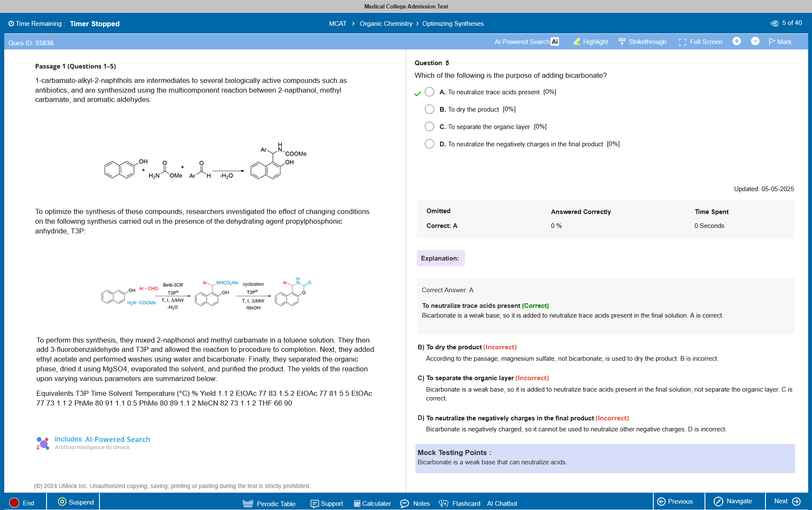This screenshot has height=510, width=812.
Task: Activate the Highlight marker tool
Action: click(590, 41)
